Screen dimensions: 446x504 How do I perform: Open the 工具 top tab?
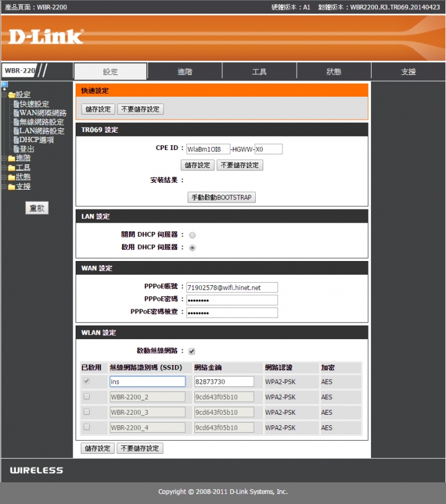click(x=260, y=71)
